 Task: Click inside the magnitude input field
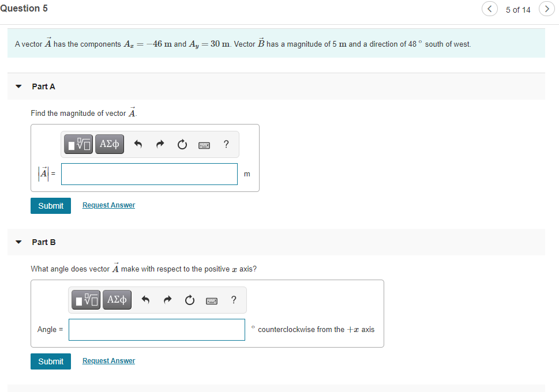(x=149, y=174)
